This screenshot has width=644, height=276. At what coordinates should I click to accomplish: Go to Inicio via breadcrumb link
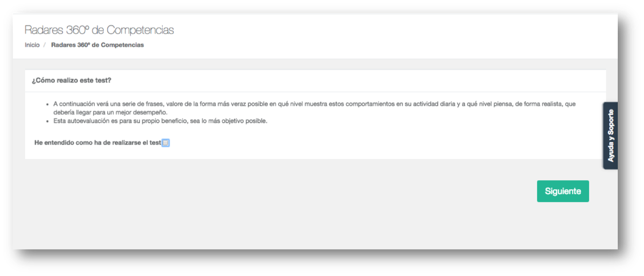coord(32,45)
